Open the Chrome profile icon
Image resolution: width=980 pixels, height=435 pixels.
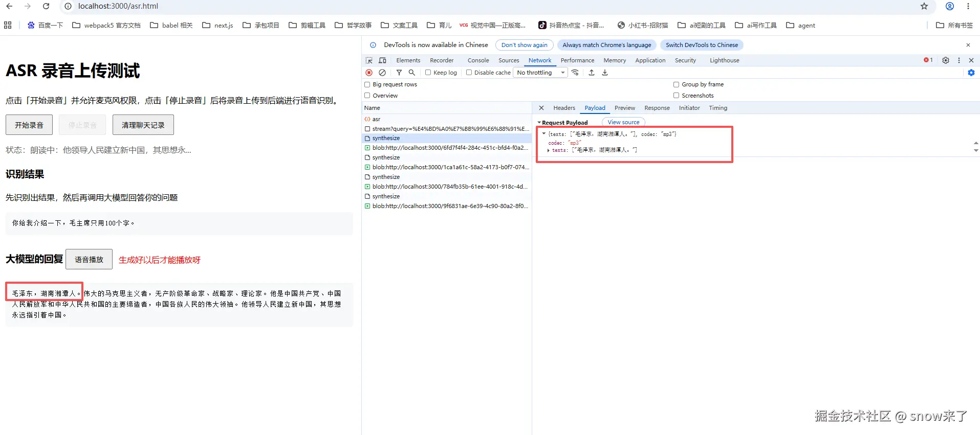[x=950, y=6]
